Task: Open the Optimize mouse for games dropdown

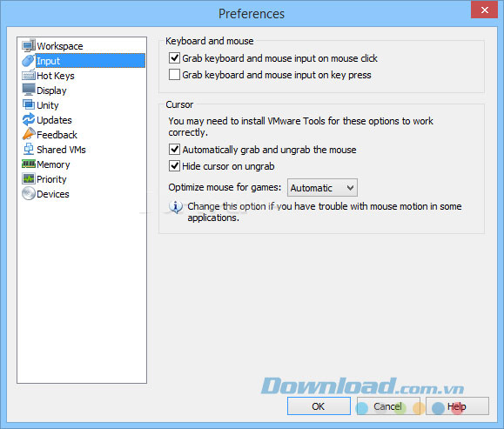Action: tap(322, 188)
